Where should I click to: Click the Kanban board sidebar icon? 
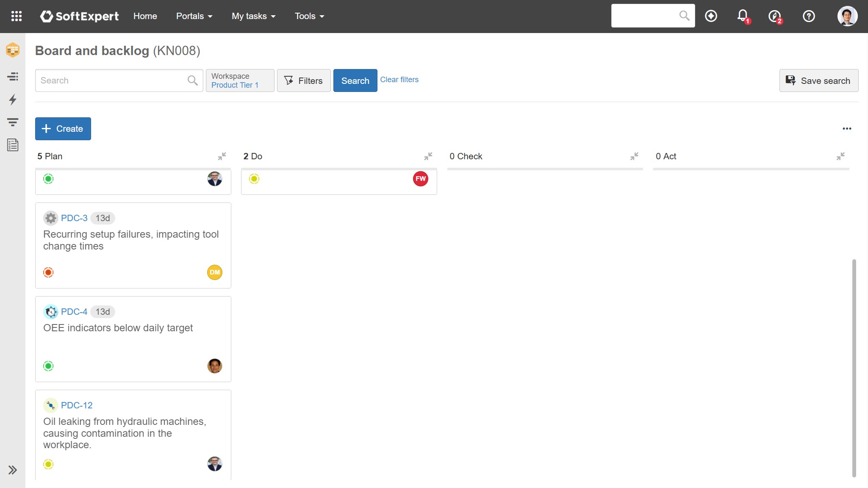click(13, 50)
